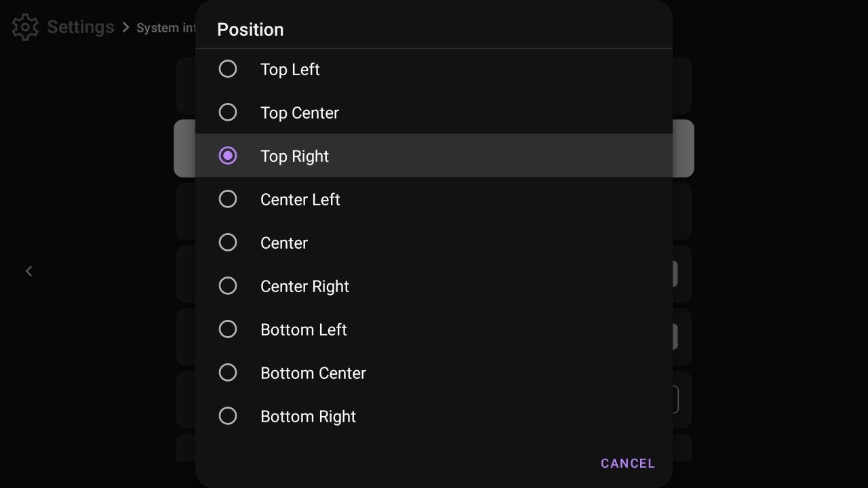Click the Position dialog title
868x488 pixels.
pyautogui.click(x=250, y=29)
